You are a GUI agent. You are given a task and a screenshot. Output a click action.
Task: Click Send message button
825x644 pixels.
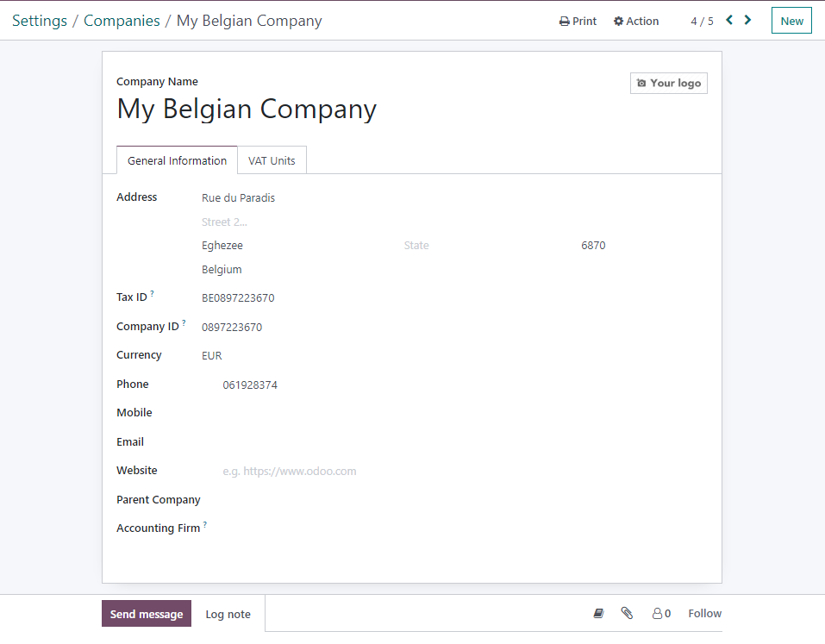(x=147, y=614)
